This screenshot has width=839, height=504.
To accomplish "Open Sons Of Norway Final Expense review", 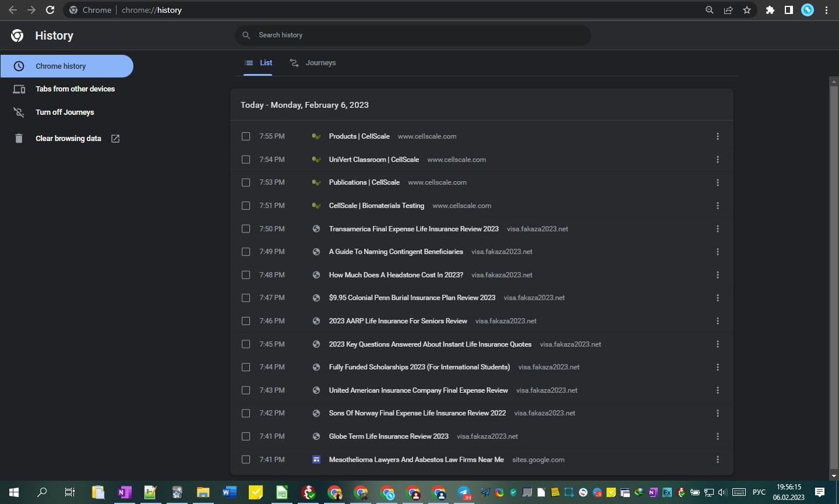I will [417, 413].
